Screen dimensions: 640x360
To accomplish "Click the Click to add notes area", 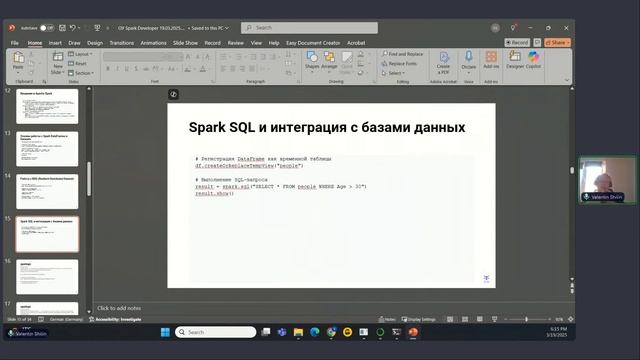I will coord(119,308).
